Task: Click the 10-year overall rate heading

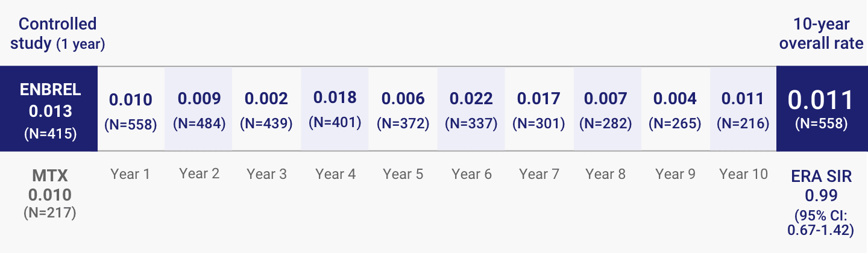Action: (821, 34)
